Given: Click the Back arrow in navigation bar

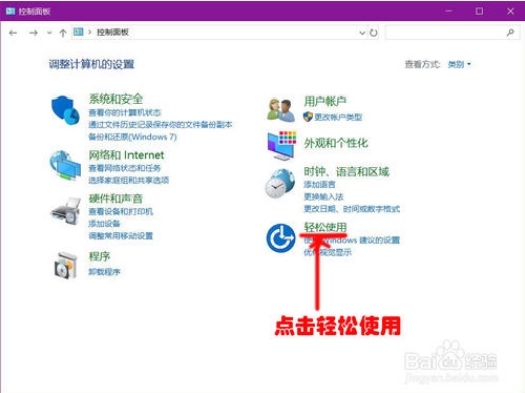Looking at the screenshot, I should click(x=13, y=33).
